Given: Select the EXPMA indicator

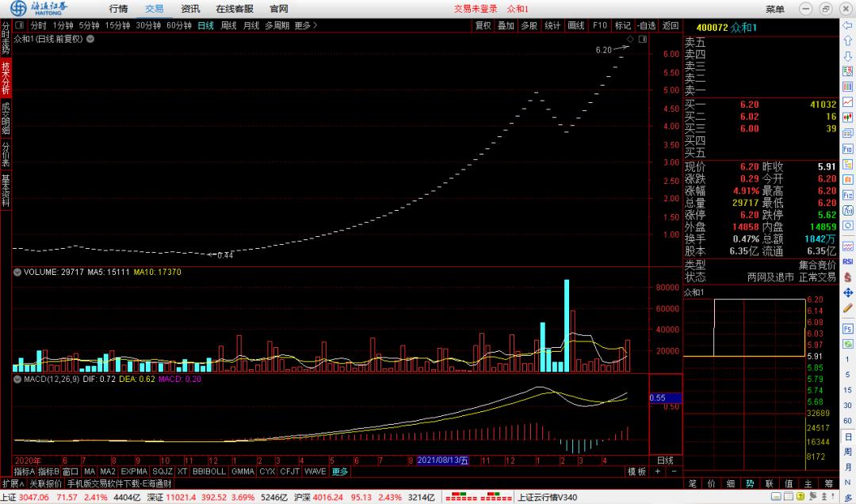Looking at the screenshot, I should tap(134, 472).
